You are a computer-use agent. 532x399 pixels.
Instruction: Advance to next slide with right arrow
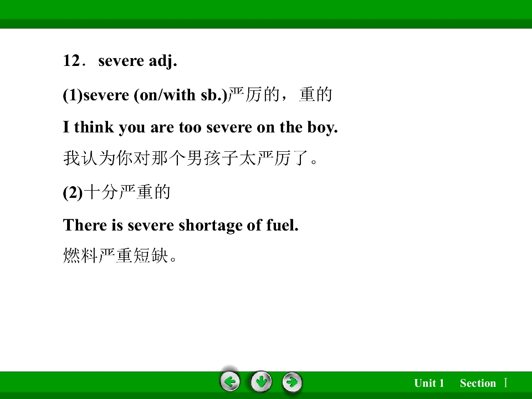tap(292, 382)
